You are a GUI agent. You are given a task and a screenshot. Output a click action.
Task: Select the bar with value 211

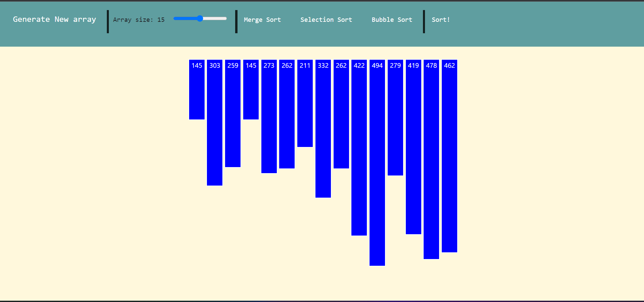point(305,103)
